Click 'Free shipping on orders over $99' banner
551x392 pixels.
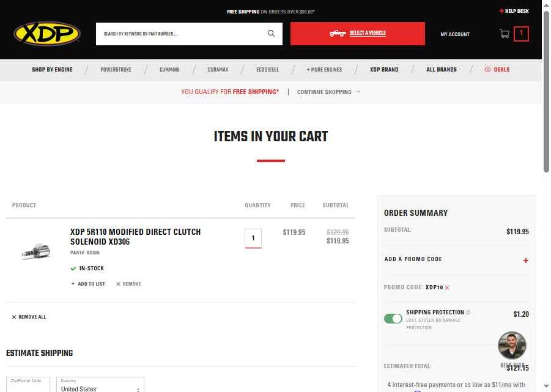click(x=270, y=12)
